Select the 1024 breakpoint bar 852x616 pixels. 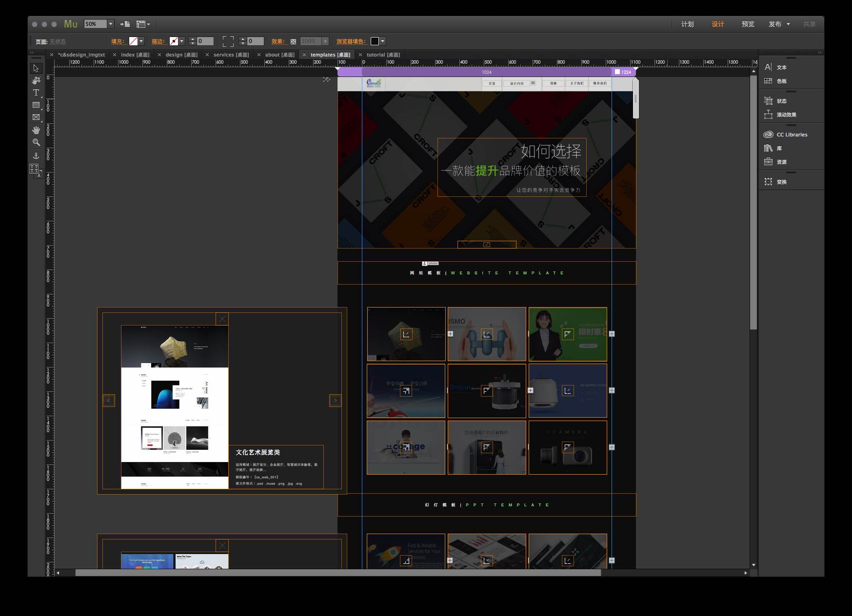tap(487, 72)
